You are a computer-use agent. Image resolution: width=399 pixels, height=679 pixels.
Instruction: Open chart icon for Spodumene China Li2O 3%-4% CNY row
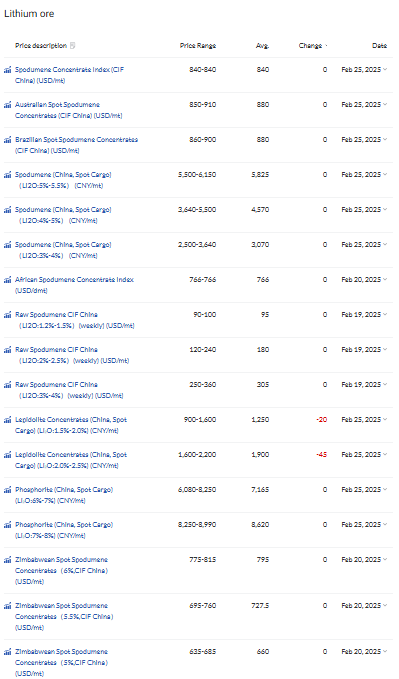(7, 245)
